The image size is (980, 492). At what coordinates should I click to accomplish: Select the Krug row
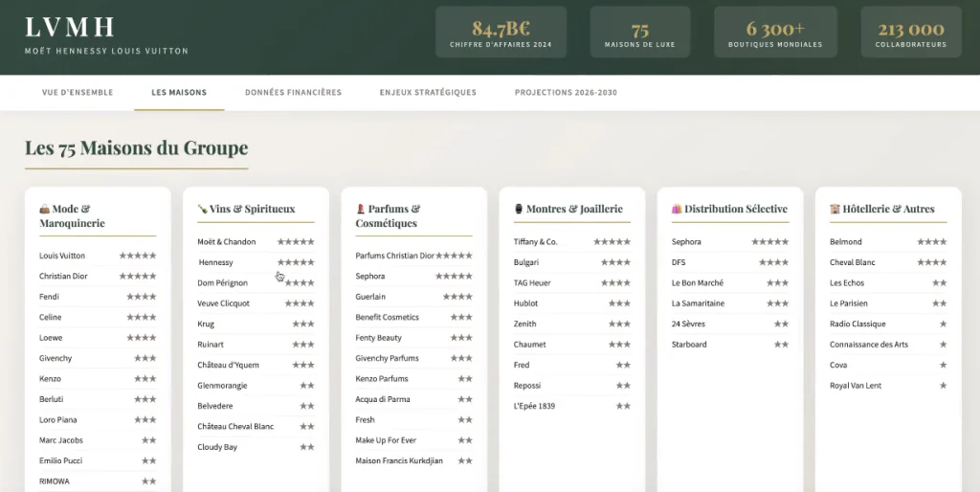point(256,324)
